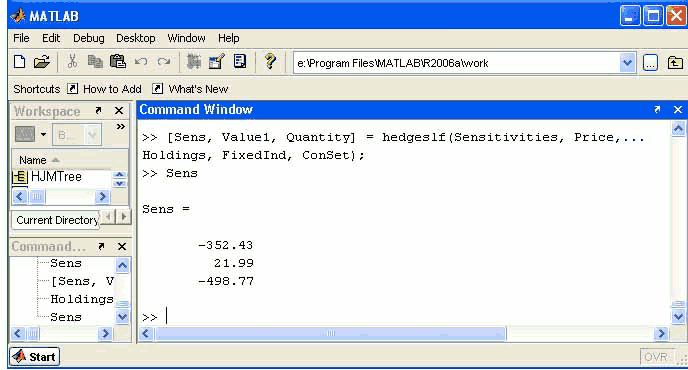Screen dimensions: 688x370
Task: Click the MATLAB Start button
Action: point(35,356)
